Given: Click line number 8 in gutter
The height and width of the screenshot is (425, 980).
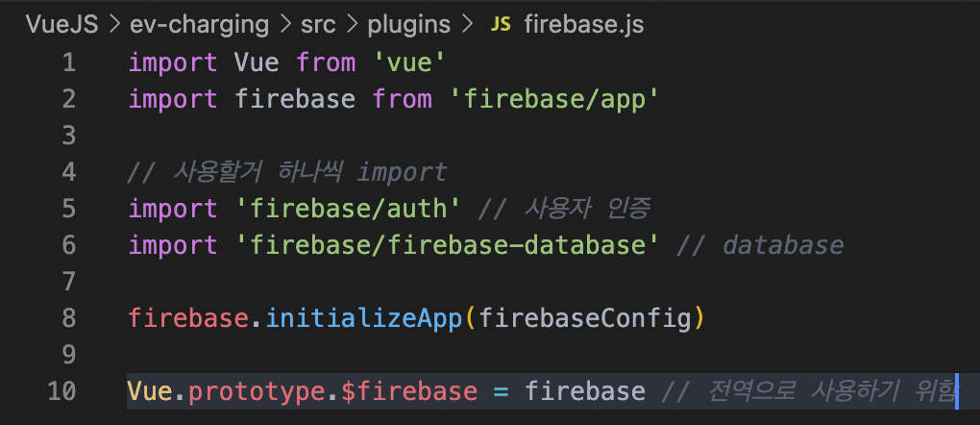Looking at the screenshot, I should point(69,318).
